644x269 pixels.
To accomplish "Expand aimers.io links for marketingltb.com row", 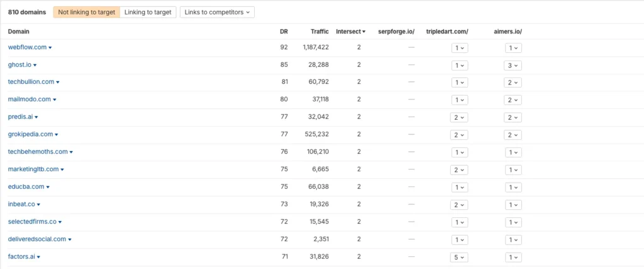I will coord(513,170).
